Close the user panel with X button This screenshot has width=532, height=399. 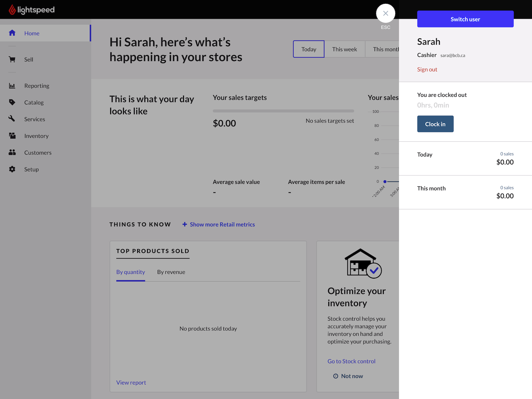point(385,13)
